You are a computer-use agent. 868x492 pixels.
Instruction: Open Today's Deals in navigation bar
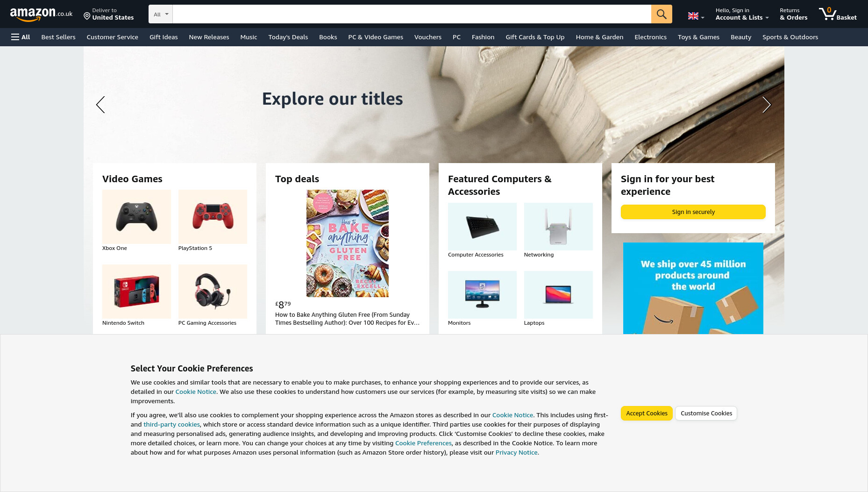point(288,37)
